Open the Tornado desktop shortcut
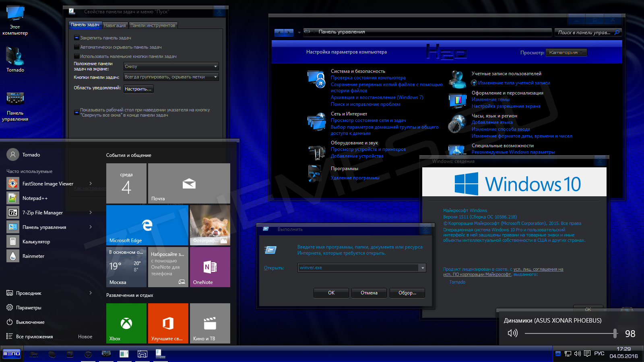This screenshot has height=362, width=644. tap(15, 60)
